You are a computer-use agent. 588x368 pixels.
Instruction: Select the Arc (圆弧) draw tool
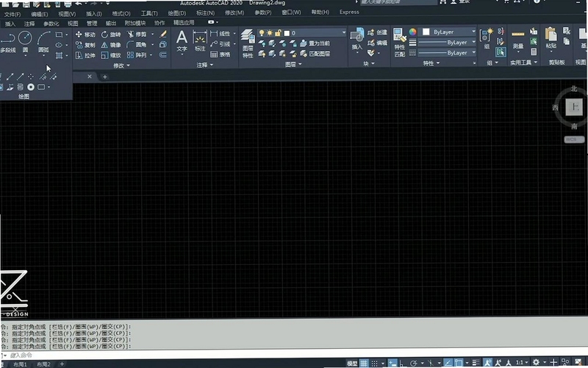coord(43,41)
